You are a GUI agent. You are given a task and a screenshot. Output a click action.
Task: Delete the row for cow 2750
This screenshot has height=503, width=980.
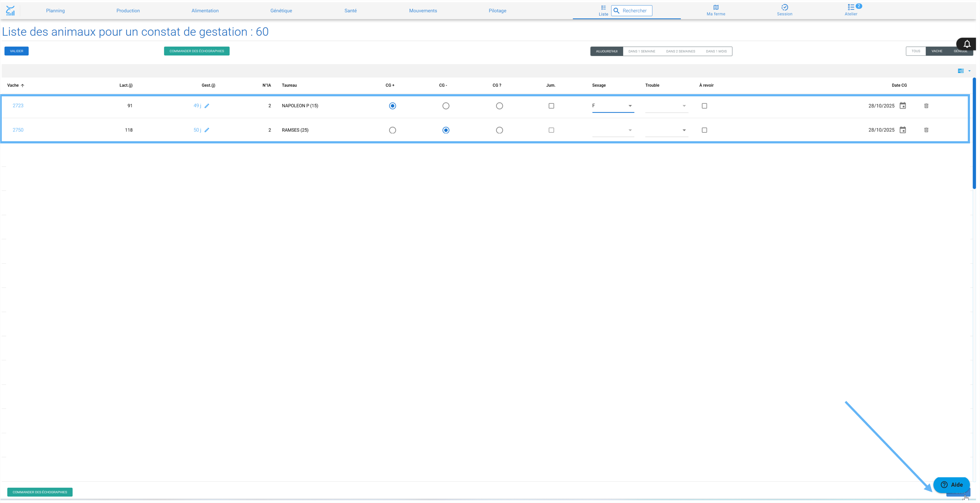(x=926, y=130)
